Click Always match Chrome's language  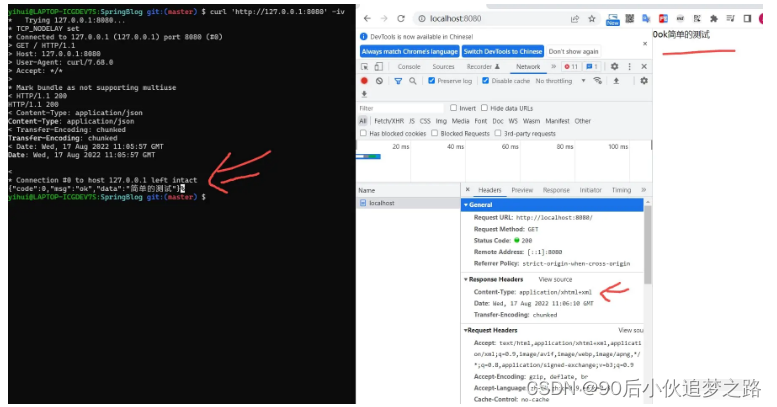[409, 52]
